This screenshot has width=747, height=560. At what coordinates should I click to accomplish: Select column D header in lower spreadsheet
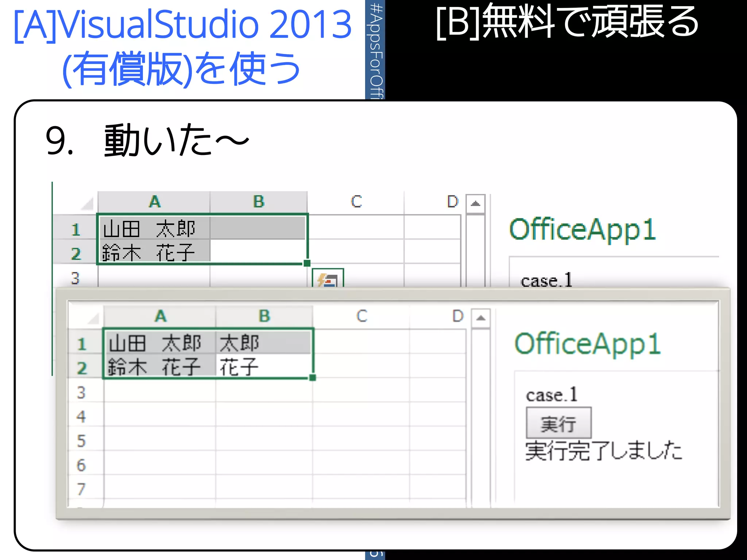point(438,316)
